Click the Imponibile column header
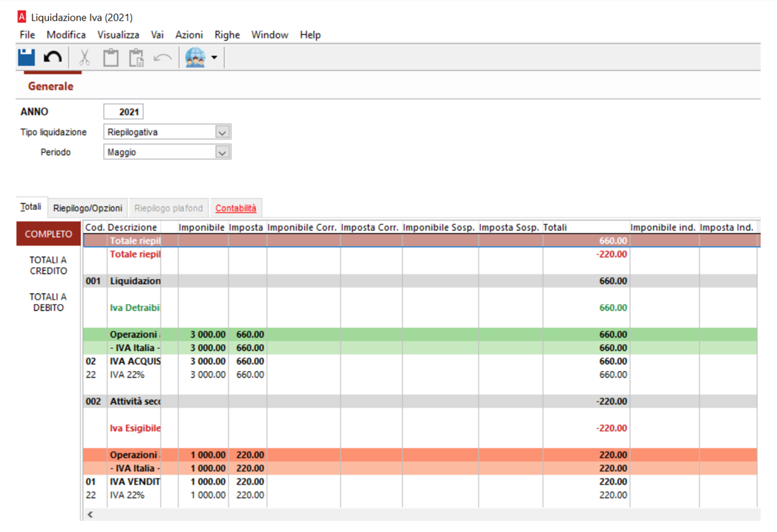 pyautogui.click(x=202, y=227)
